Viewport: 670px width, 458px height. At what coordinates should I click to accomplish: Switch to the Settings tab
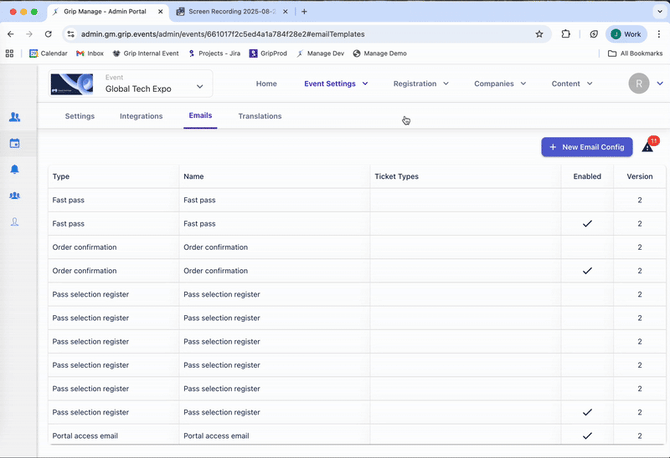point(80,116)
